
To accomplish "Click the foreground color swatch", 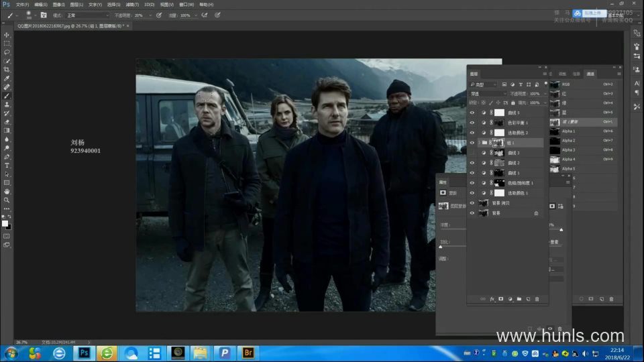I will pyautogui.click(x=5, y=223).
